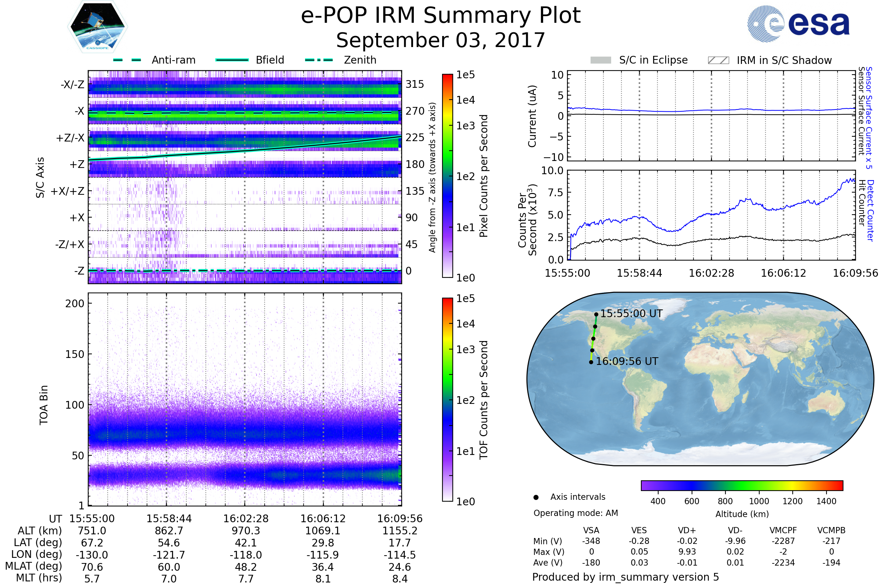Click the e-POP IRM Summary Plot title

pos(441,16)
